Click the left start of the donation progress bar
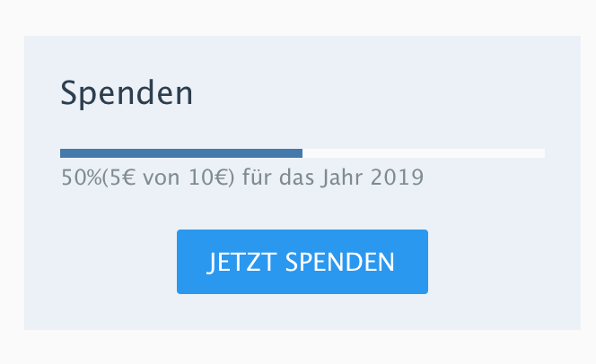 (x=63, y=153)
